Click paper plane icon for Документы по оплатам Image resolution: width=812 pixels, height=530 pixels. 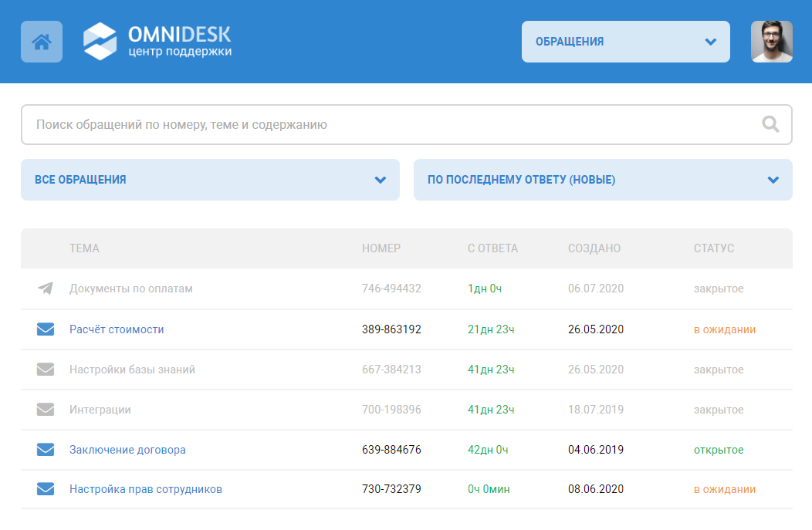coord(46,289)
